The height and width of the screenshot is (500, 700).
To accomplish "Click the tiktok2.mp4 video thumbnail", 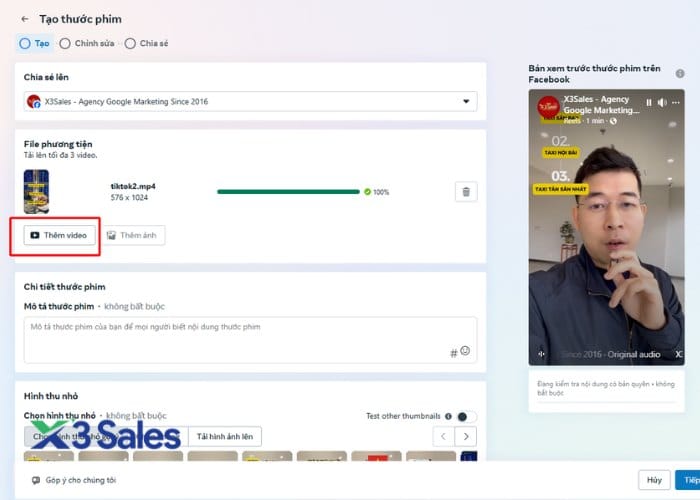I will [36, 192].
